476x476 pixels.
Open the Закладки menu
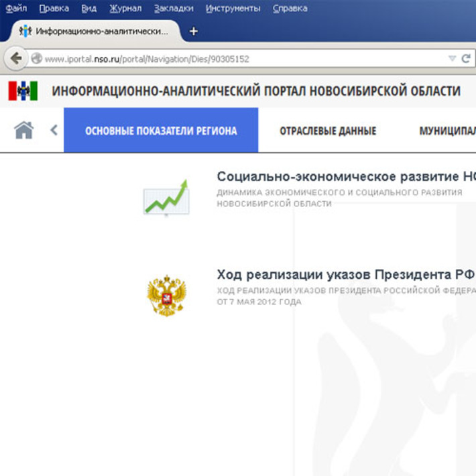[x=174, y=8]
